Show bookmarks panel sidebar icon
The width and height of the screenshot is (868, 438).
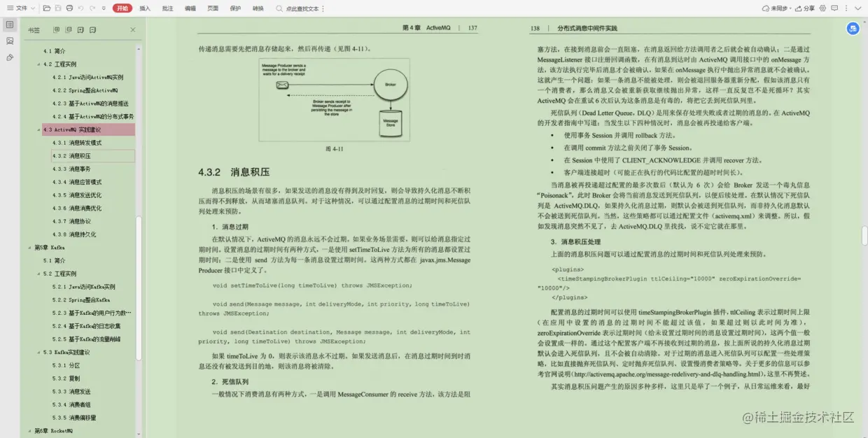(9, 24)
